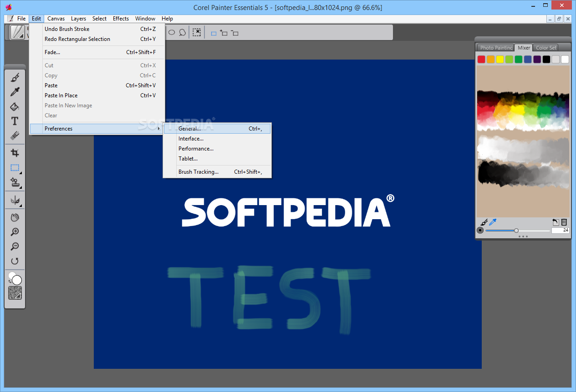Open the Help menu

click(x=167, y=19)
